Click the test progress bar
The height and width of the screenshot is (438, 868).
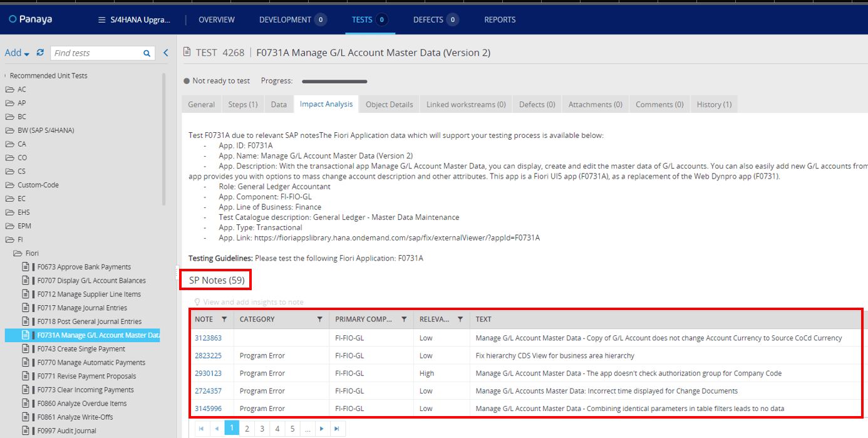pos(334,81)
